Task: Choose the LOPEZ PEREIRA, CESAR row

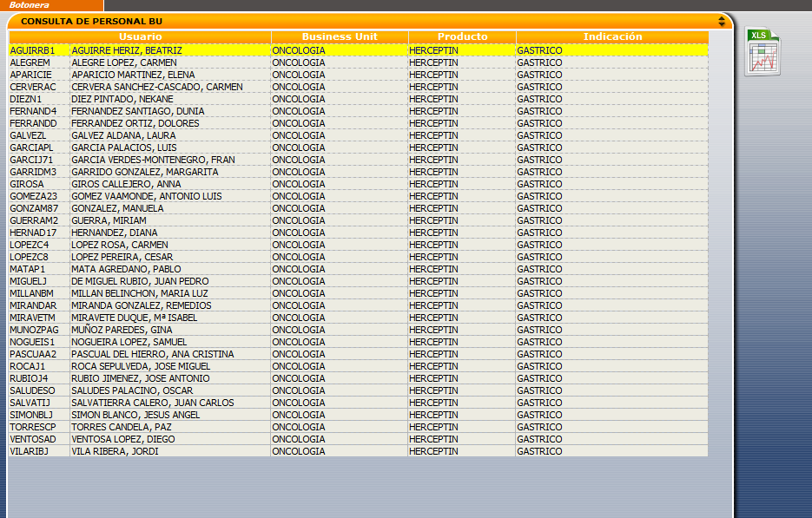Action: [x=122, y=257]
